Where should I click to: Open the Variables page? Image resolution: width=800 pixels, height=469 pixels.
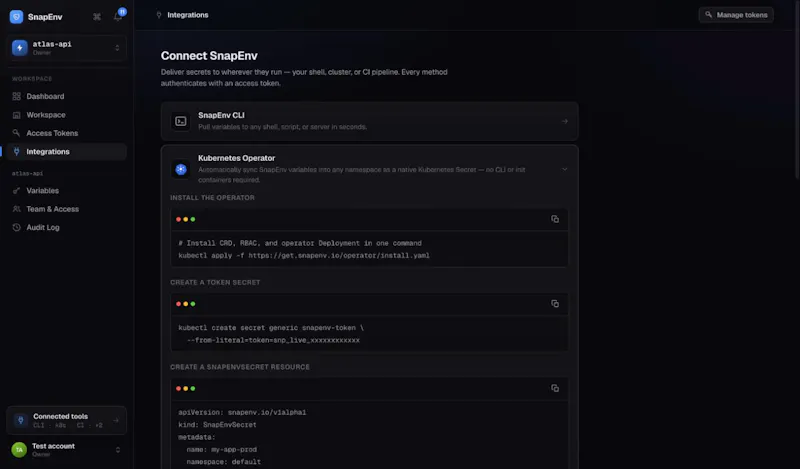click(66, 190)
